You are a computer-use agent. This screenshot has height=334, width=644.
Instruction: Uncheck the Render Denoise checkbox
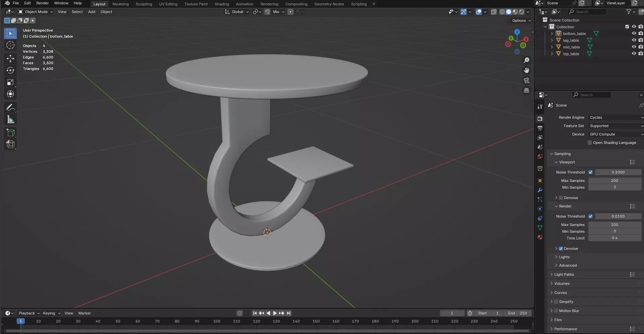pos(561,249)
